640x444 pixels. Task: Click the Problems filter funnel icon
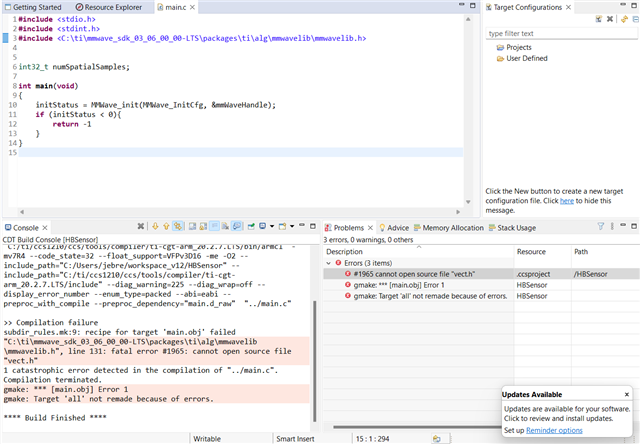(x=600, y=226)
